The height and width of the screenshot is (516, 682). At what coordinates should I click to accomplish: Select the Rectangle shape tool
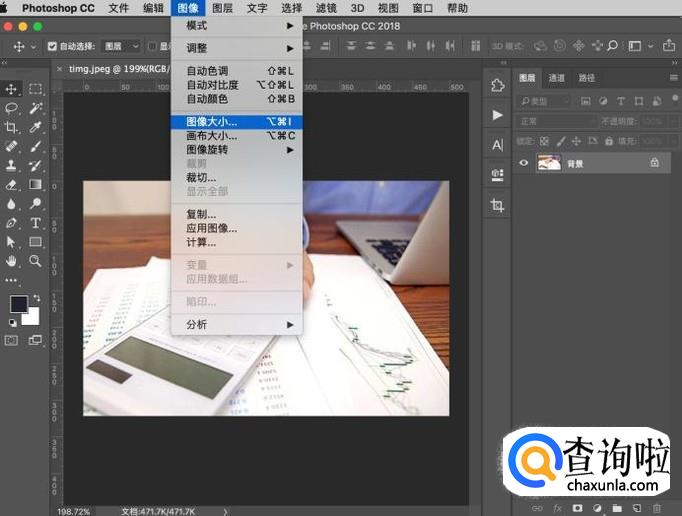[35, 242]
